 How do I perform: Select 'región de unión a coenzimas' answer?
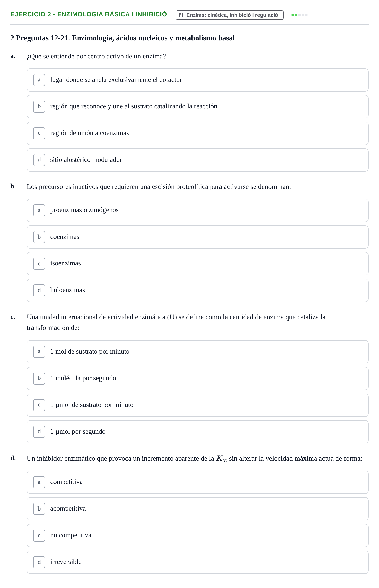coord(197,133)
